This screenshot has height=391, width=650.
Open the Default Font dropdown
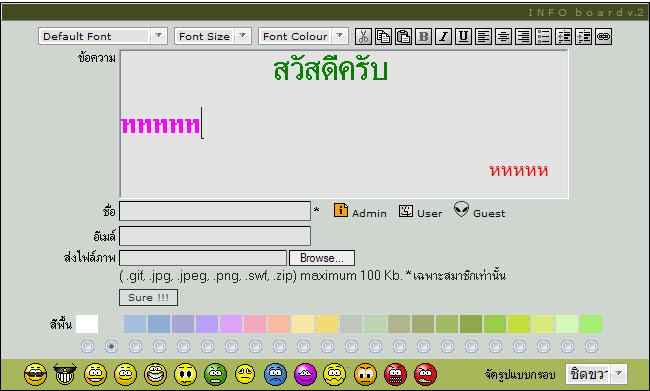tap(103, 36)
